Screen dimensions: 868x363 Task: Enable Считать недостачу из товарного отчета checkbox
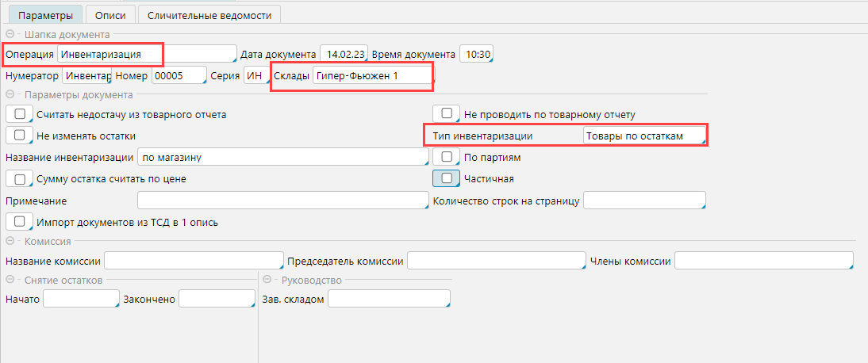tap(19, 114)
